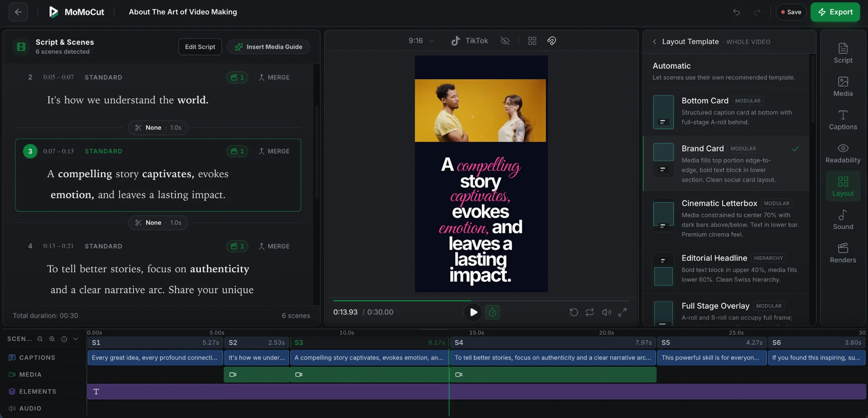Image resolution: width=868 pixels, height=418 pixels.
Task: Go back using the arrow button
Action: pyautogui.click(x=18, y=12)
